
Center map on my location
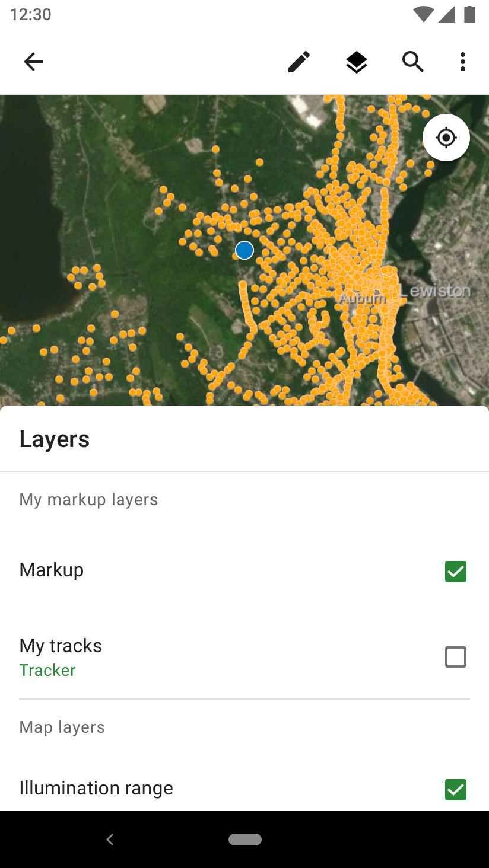pos(446,138)
